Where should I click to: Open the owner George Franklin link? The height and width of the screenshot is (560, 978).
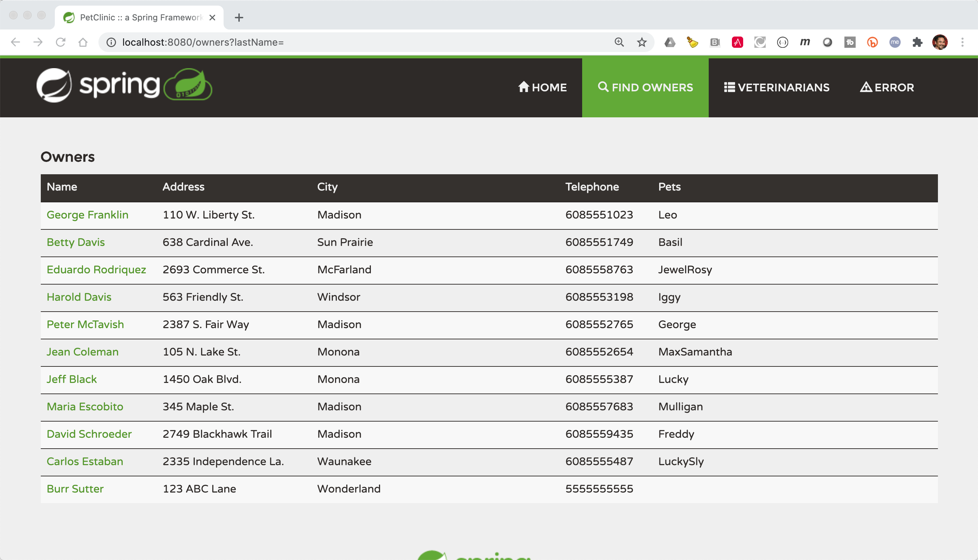87,215
